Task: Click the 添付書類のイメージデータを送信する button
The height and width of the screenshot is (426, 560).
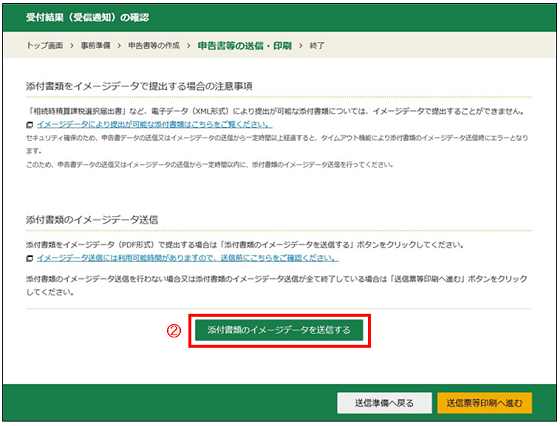Action: tap(279, 330)
